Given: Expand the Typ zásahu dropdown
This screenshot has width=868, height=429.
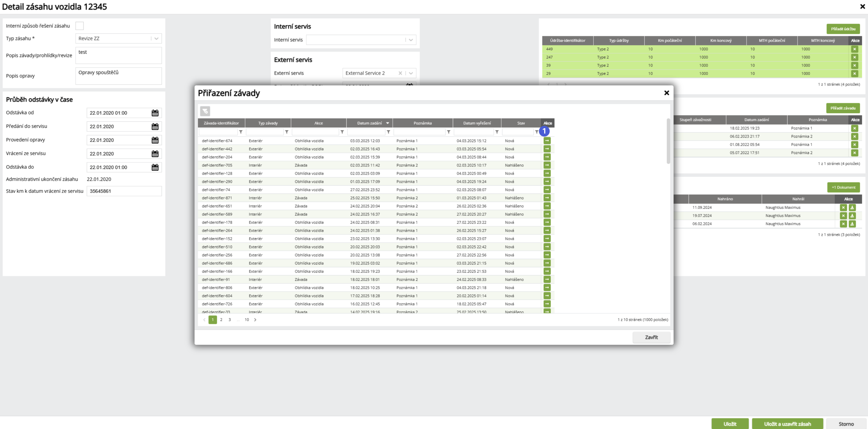Looking at the screenshot, I should 156,39.
